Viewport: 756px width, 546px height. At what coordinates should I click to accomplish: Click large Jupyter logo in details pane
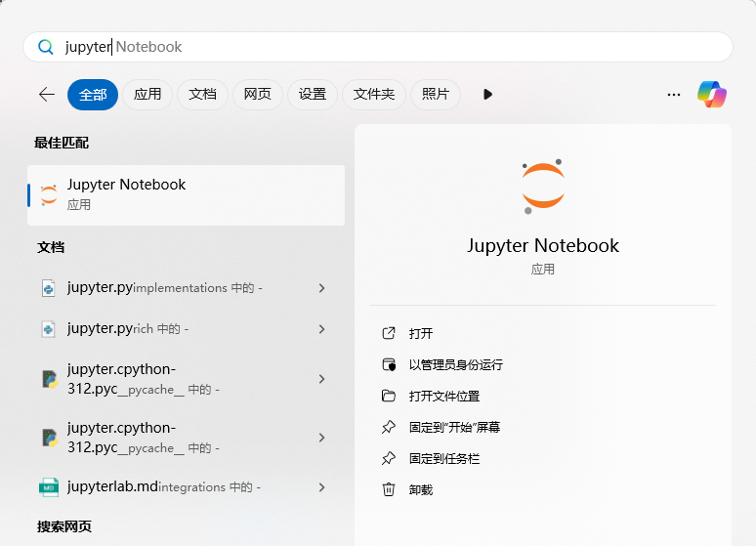click(543, 187)
